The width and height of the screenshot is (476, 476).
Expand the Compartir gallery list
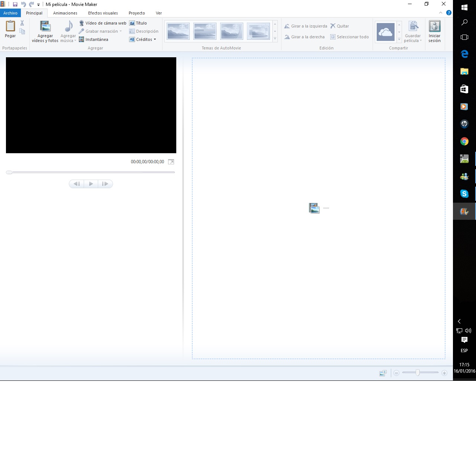399,39
